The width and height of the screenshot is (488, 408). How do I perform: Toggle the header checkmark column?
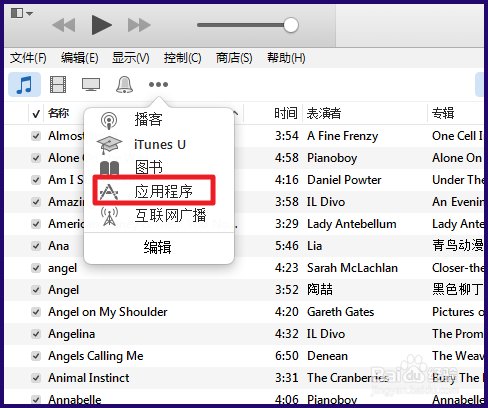tap(36, 114)
